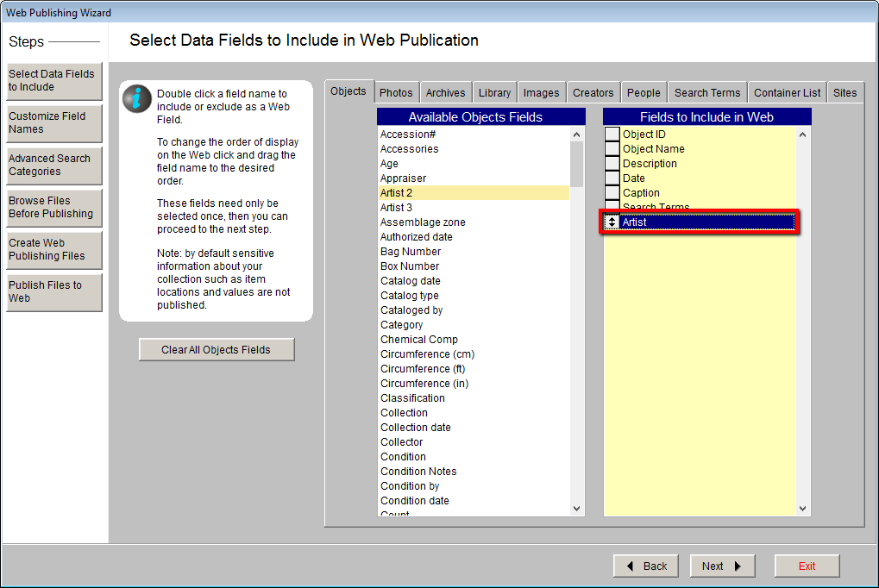
Task: Go to Customize Field Names step
Action: pos(53,123)
